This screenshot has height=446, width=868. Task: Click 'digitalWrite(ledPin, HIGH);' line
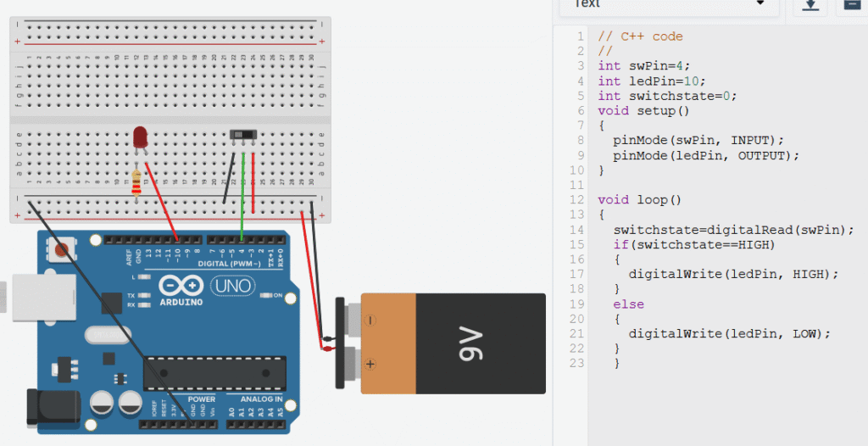point(734,274)
